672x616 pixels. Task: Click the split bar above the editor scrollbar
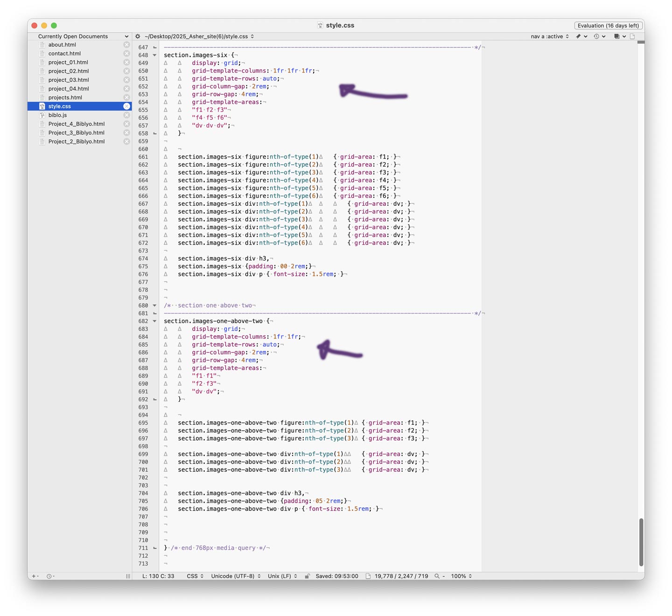point(641,42)
